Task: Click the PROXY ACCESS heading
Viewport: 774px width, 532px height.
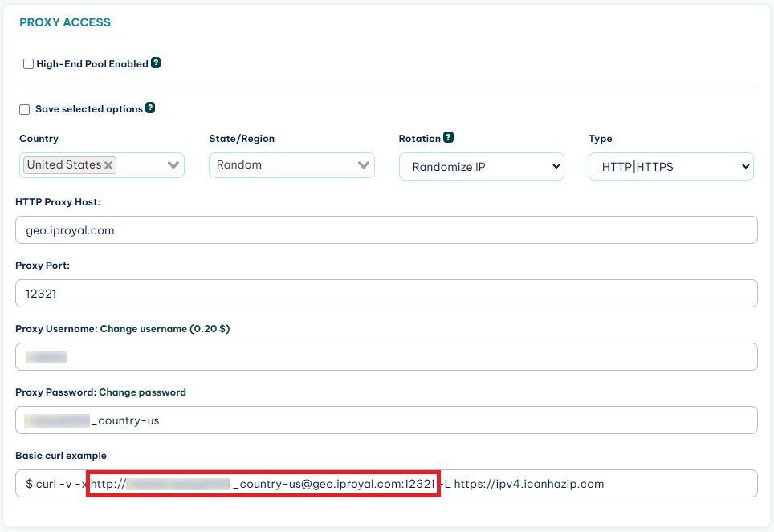Action: point(65,22)
